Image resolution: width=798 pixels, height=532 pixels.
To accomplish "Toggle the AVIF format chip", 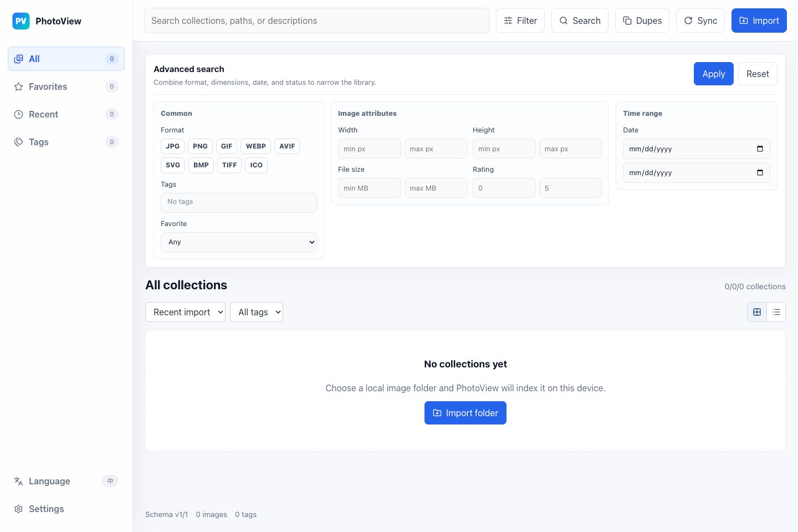I will [287, 146].
